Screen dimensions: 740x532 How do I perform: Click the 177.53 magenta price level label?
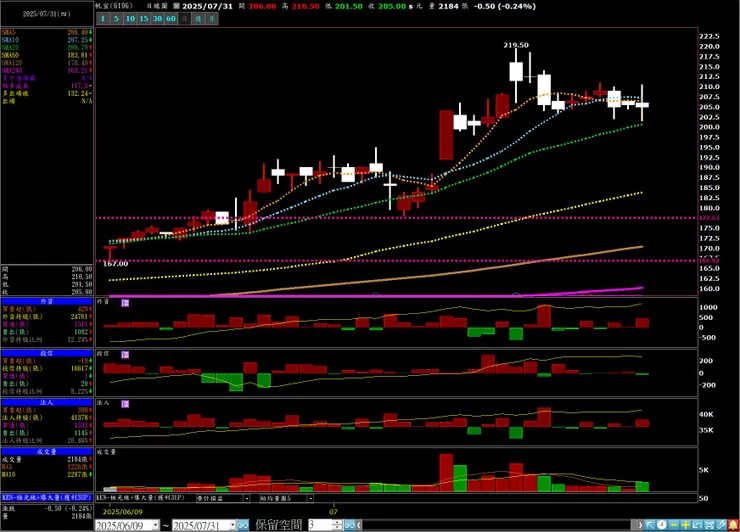[709, 218]
